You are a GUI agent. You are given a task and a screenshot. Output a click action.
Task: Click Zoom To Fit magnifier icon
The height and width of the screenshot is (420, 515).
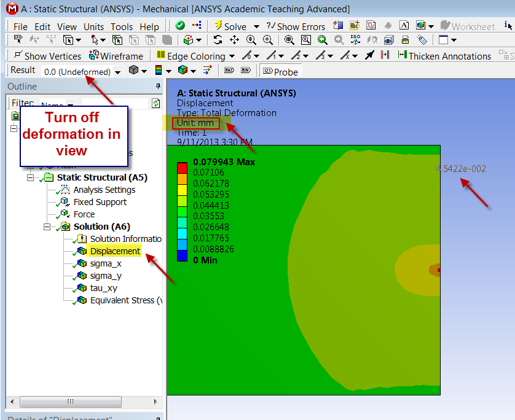(x=289, y=40)
